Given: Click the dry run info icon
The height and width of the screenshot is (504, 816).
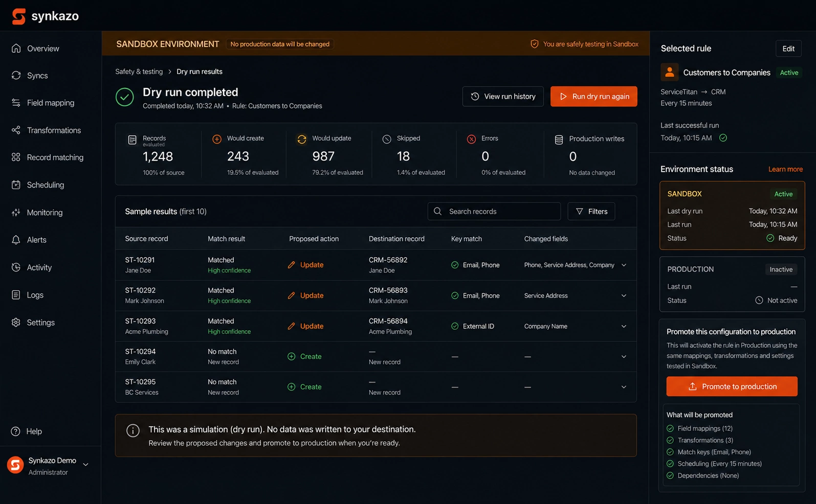Looking at the screenshot, I should pos(133,430).
